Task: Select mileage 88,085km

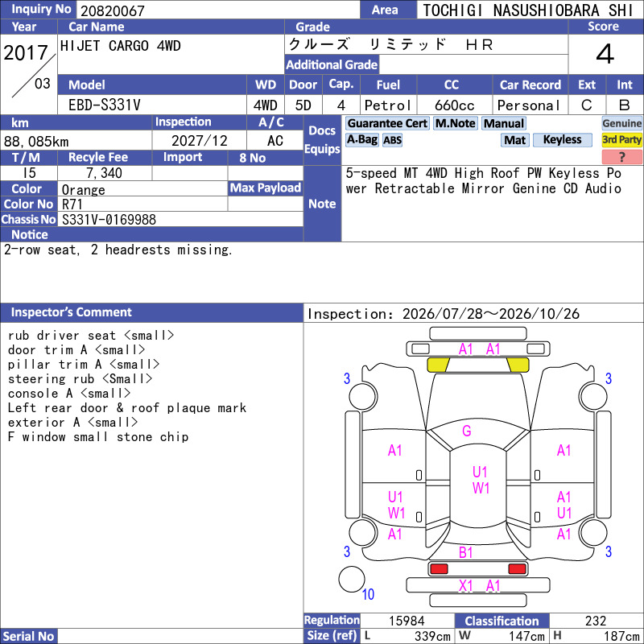Action: (36, 142)
